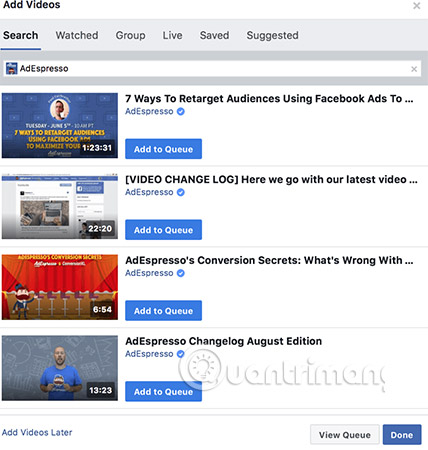Open title AdEspresso Changelog August Edition
428x450 pixels.
(x=224, y=341)
